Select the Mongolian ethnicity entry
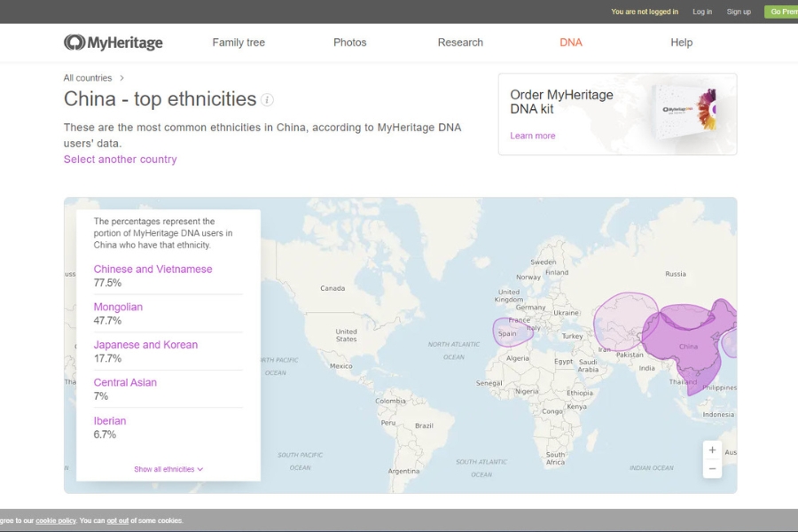The image size is (798, 532). click(x=118, y=307)
